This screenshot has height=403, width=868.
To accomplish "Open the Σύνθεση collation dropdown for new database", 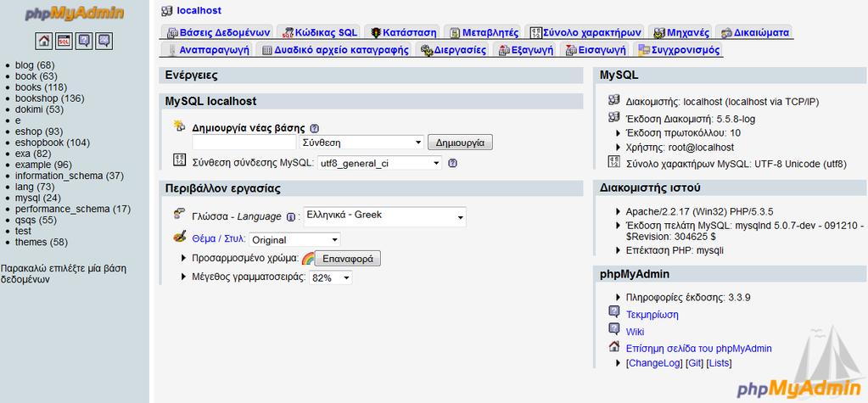I will (361, 143).
